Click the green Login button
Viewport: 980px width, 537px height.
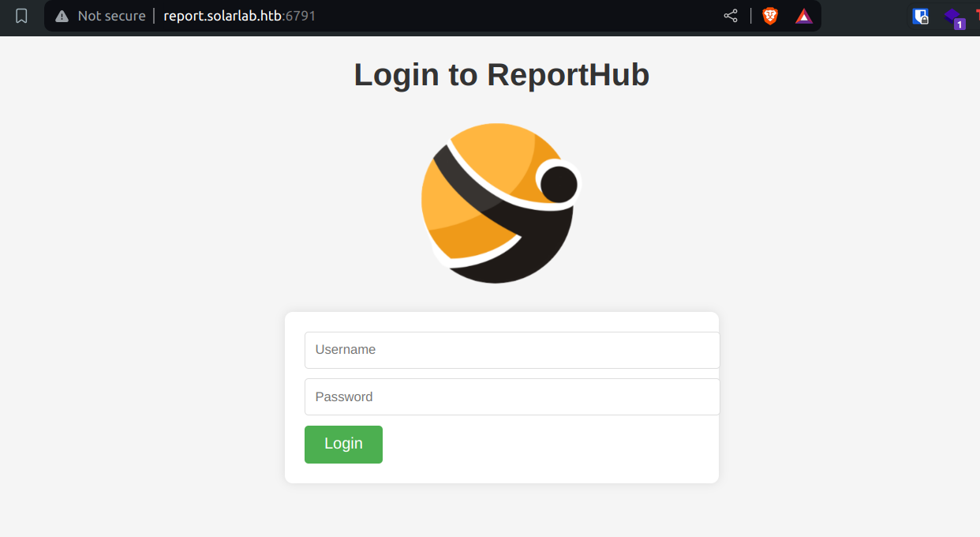tap(343, 445)
